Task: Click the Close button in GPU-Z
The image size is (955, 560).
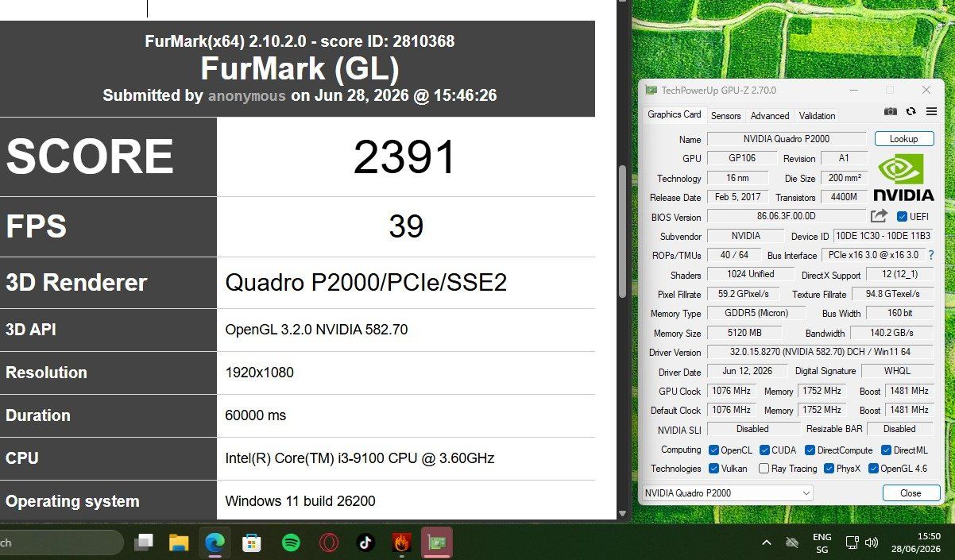Action: [911, 493]
